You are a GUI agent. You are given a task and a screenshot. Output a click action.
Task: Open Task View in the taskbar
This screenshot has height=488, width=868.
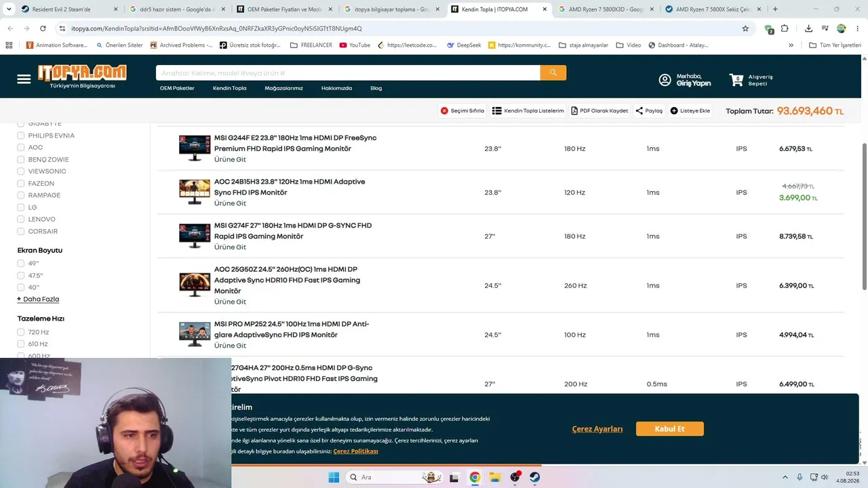tap(454, 477)
